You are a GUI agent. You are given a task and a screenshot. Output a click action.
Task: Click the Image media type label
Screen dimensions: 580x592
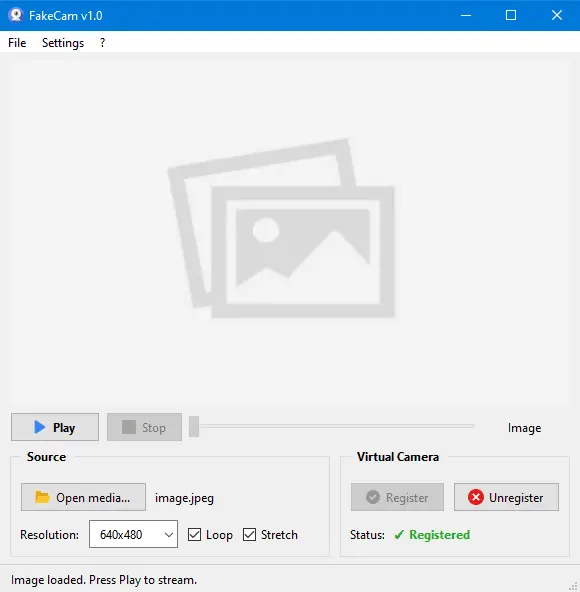tap(524, 428)
